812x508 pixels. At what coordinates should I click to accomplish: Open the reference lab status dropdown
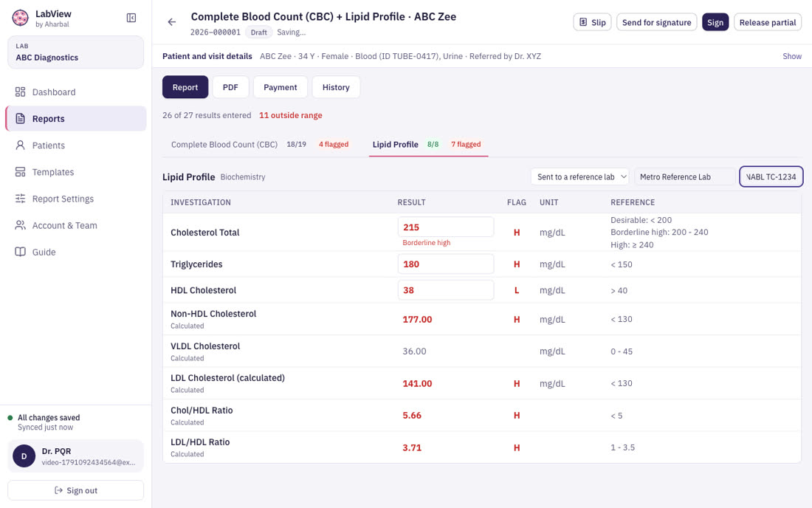tap(579, 176)
